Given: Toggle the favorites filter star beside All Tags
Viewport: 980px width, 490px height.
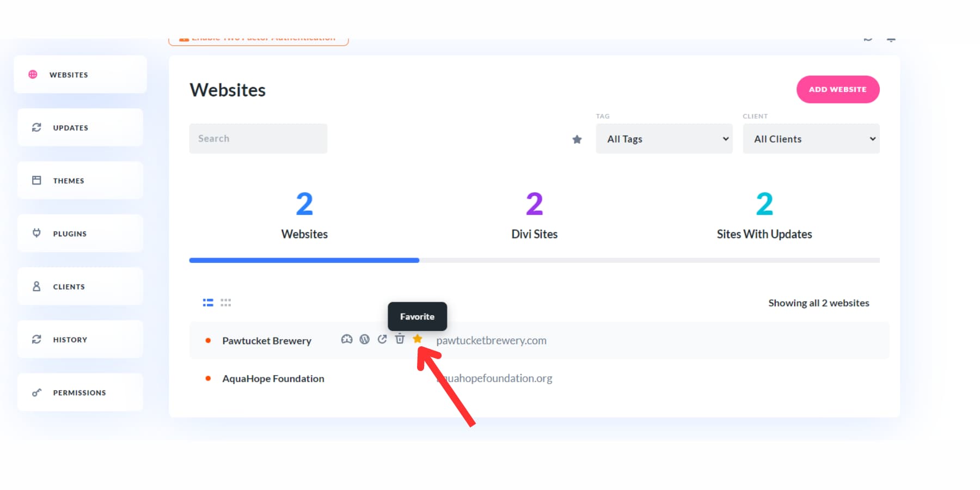Looking at the screenshot, I should point(577,139).
